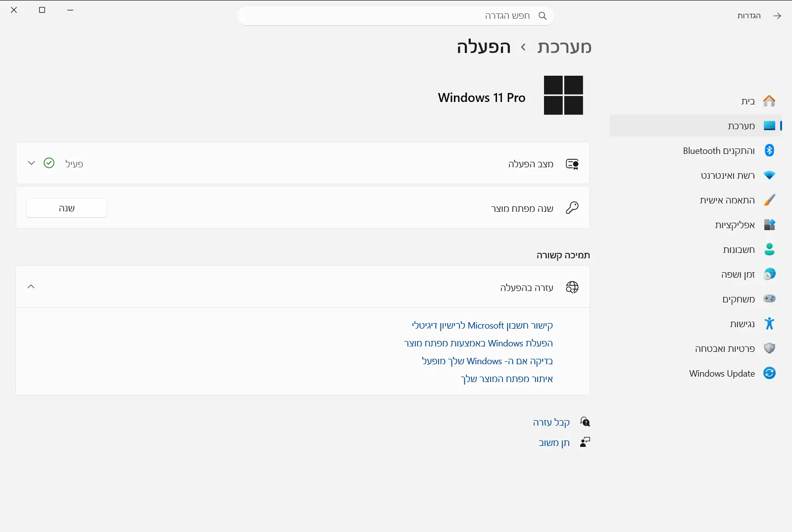Click the shield icon for פרטיות ואבטחה

coord(769,348)
